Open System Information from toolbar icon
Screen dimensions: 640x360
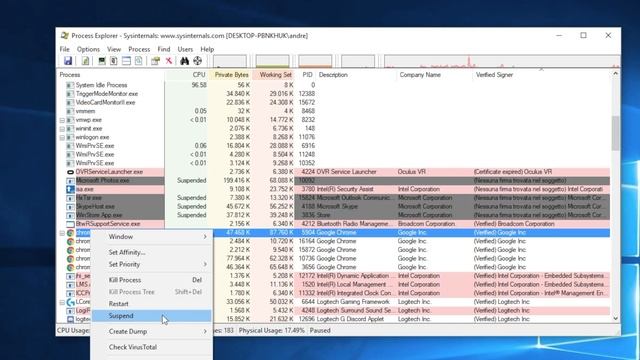click(x=102, y=61)
